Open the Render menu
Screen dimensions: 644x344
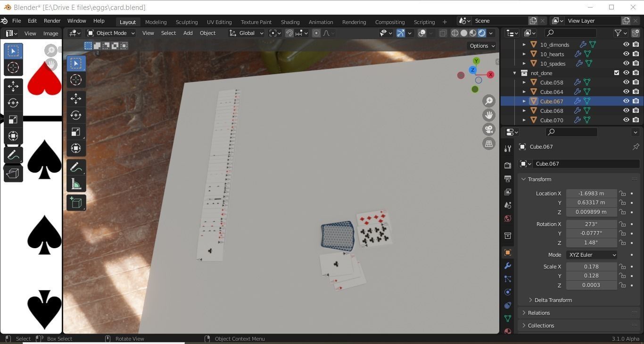(x=52, y=21)
